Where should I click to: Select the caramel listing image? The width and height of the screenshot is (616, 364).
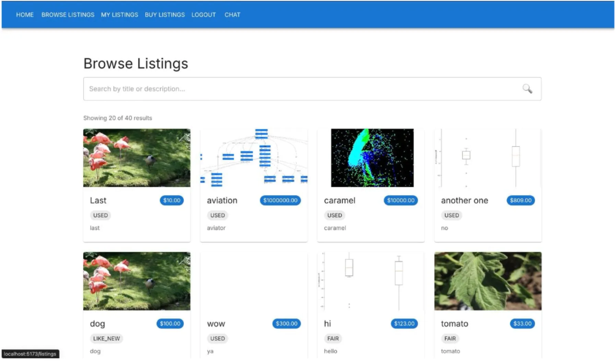372,158
